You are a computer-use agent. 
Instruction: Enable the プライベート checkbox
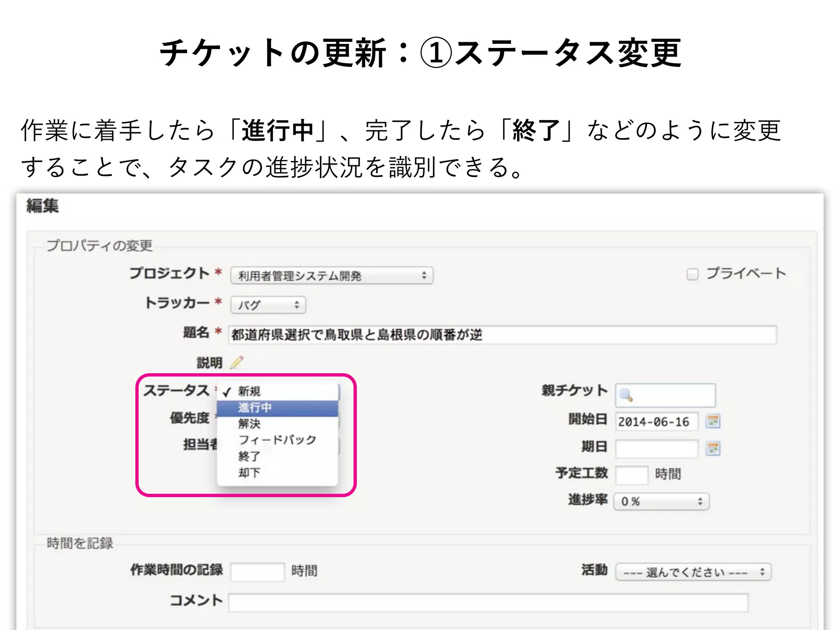click(x=692, y=274)
